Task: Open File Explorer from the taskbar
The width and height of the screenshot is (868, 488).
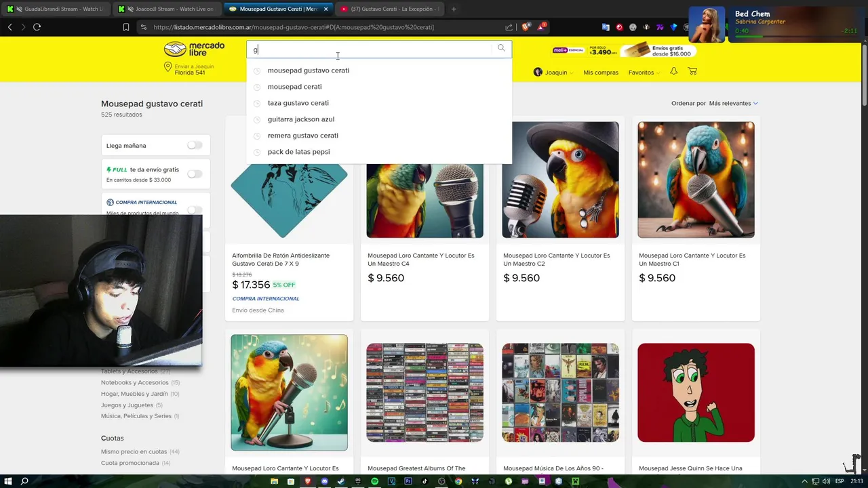Action: point(274,481)
